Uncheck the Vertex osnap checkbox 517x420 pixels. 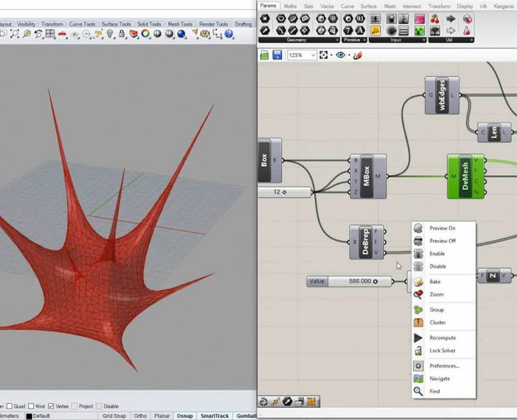click(51, 406)
